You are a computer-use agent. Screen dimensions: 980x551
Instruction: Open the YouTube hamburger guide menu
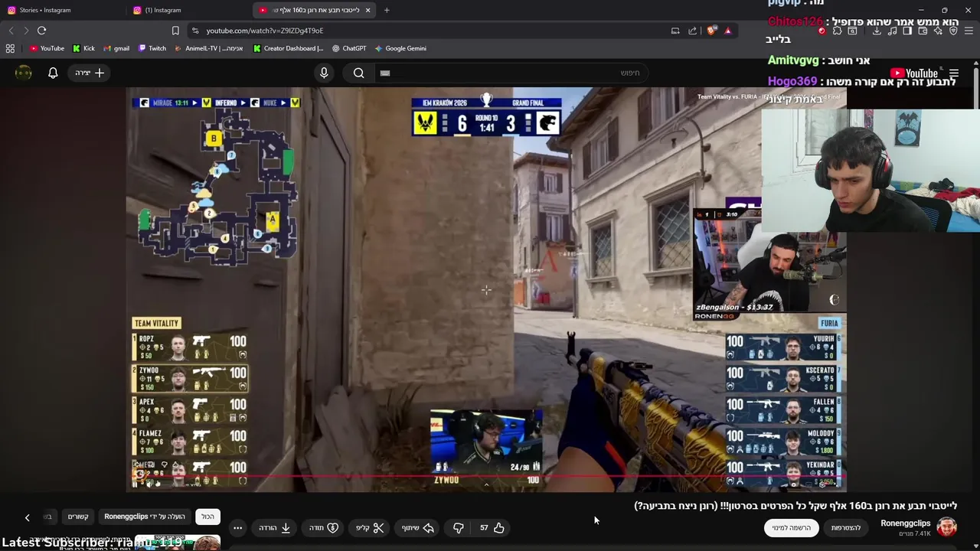954,73
